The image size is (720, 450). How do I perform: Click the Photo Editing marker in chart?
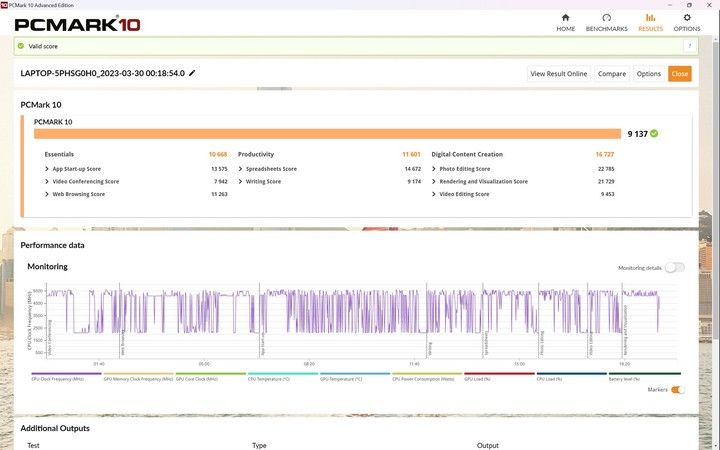pos(542,343)
